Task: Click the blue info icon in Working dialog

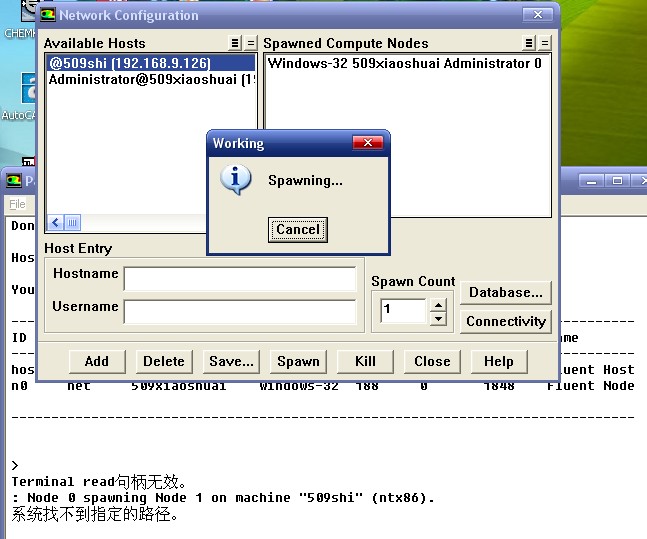Action: pyautogui.click(x=235, y=180)
